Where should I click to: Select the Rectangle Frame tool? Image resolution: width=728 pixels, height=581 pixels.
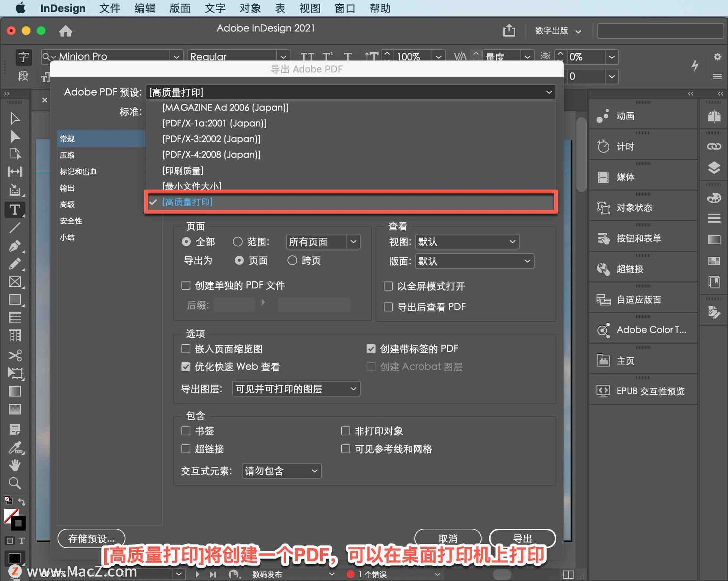[x=15, y=282]
